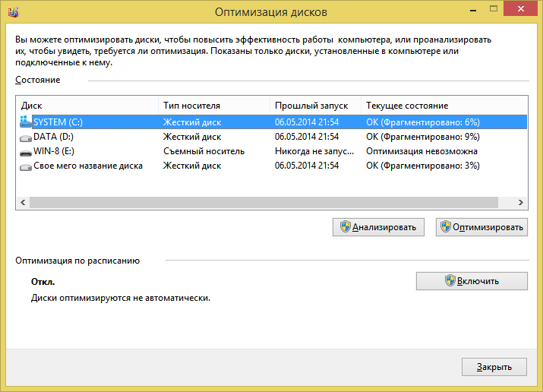543x392 pixels.
Task: Click the SYSTEM (C:) drive icon
Action: [x=26, y=122]
